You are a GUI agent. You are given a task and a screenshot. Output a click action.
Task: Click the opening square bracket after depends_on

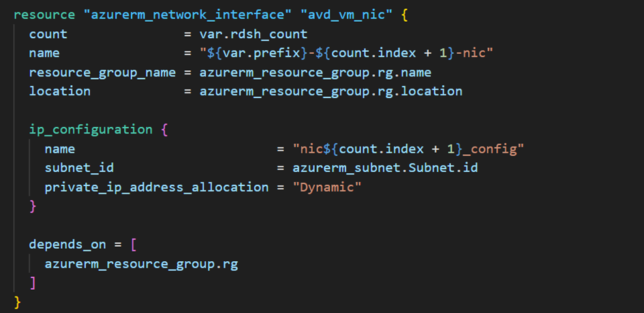click(134, 244)
